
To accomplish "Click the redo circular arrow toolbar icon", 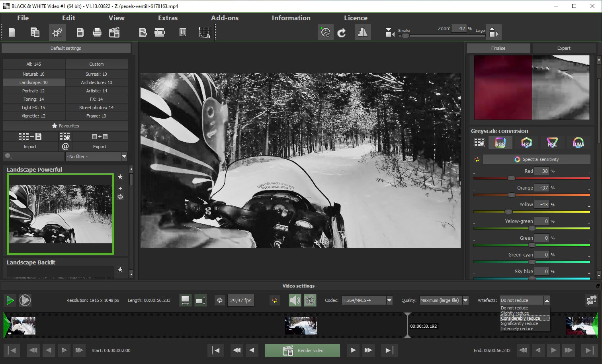I will 342,33.
